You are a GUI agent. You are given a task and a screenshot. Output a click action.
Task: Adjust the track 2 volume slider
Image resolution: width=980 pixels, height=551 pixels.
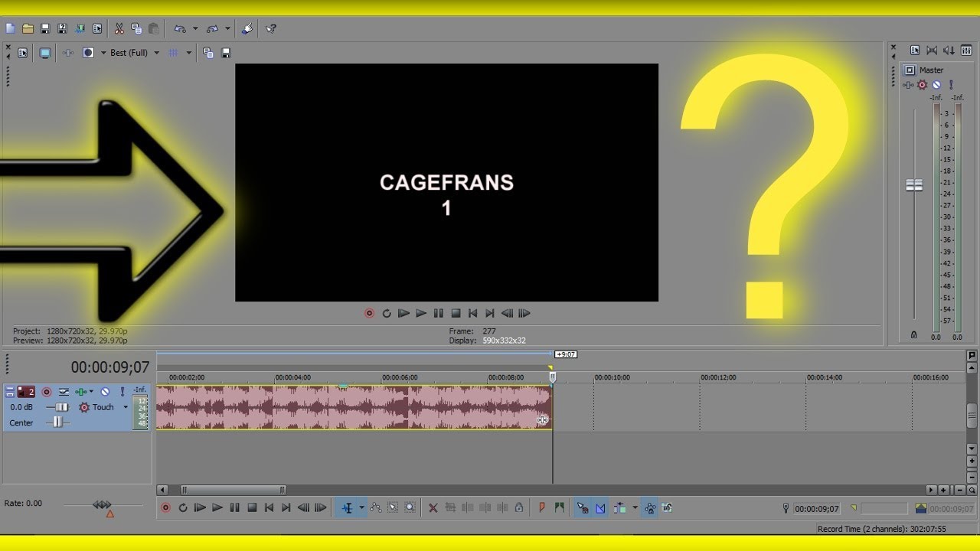(61, 407)
